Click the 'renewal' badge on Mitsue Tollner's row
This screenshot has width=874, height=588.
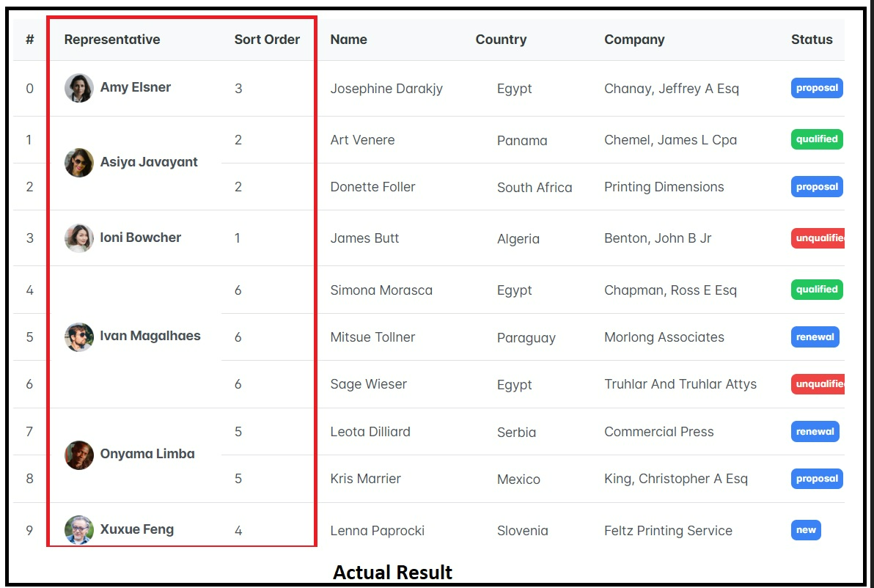coord(815,337)
